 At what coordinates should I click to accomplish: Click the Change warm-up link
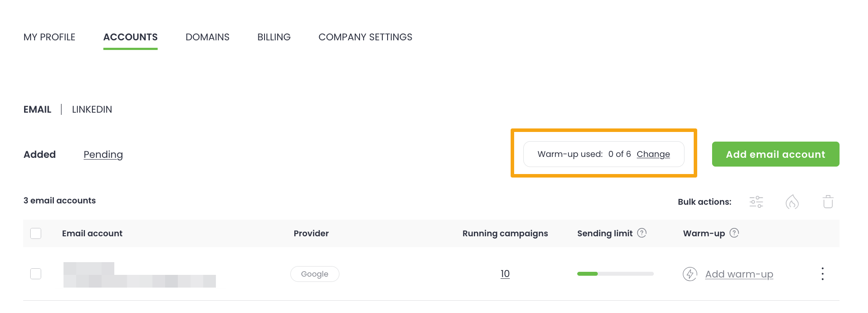pos(653,154)
